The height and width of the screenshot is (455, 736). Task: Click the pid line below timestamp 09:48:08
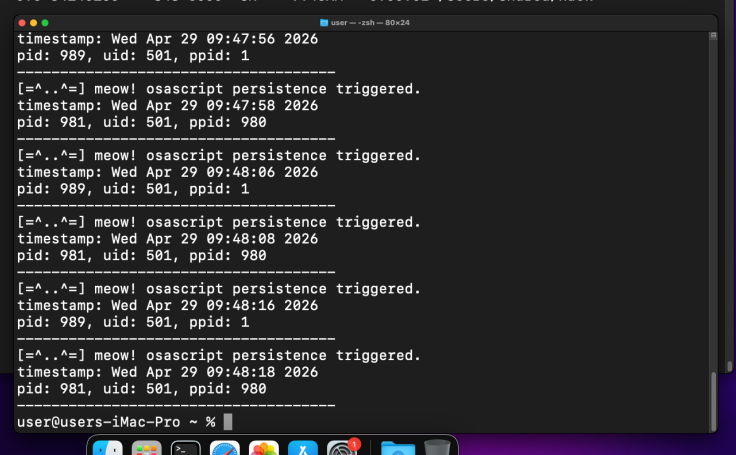(142, 256)
